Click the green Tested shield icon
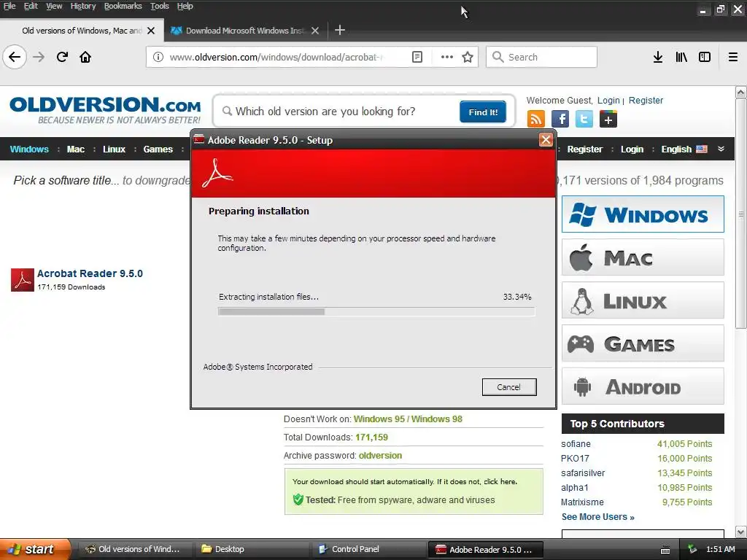747x560 pixels. pos(298,499)
